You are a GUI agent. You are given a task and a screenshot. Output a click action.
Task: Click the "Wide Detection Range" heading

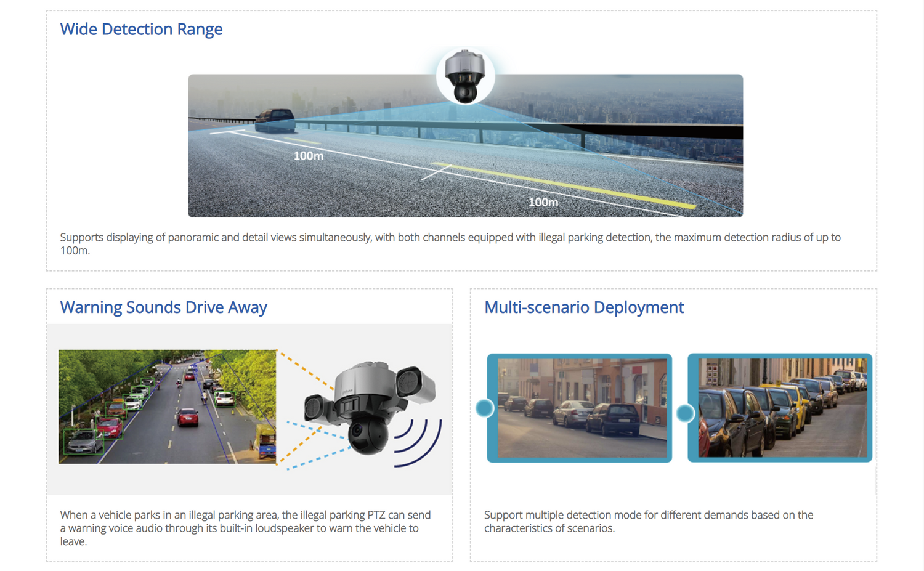point(141,29)
